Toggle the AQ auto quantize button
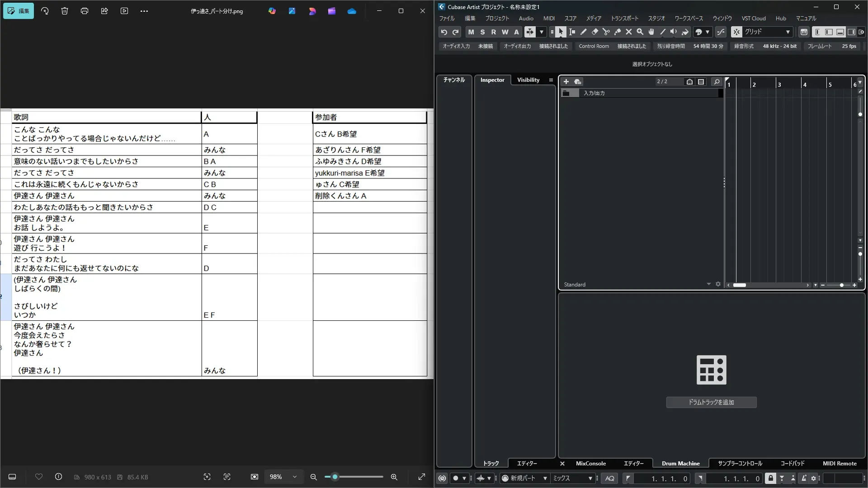 (609, 479)
